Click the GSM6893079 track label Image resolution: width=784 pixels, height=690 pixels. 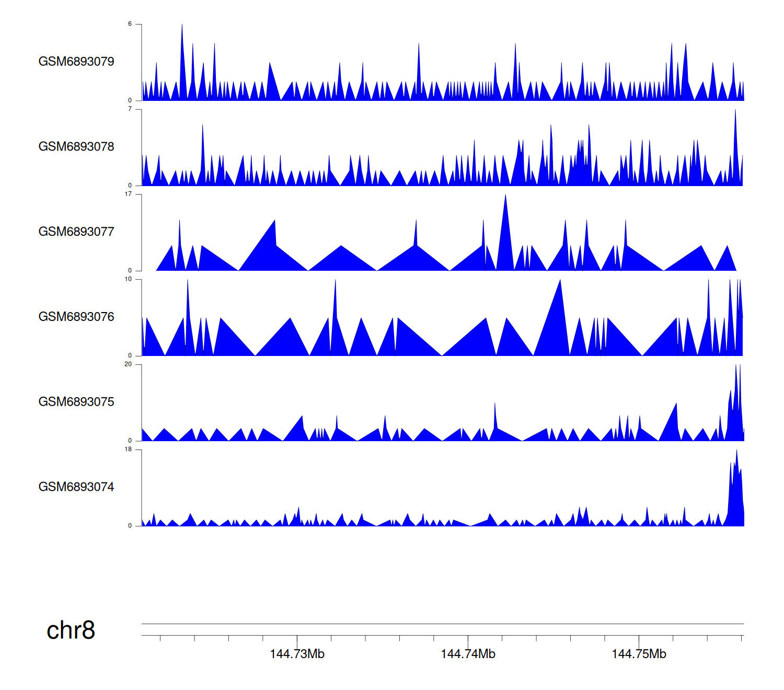click(x=76, y=62)
